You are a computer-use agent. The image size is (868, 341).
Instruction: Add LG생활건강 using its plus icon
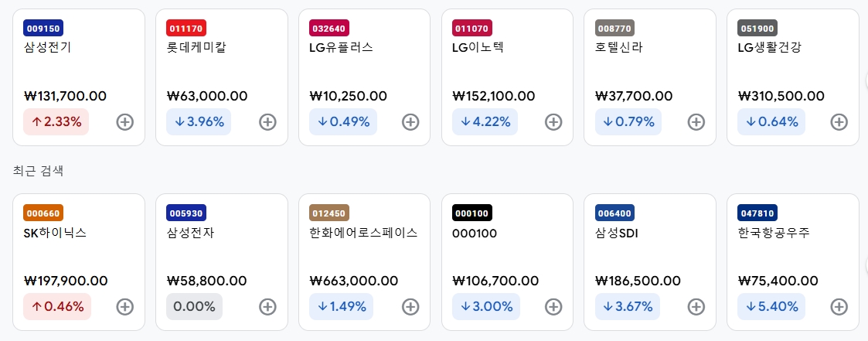pos(839,122)
